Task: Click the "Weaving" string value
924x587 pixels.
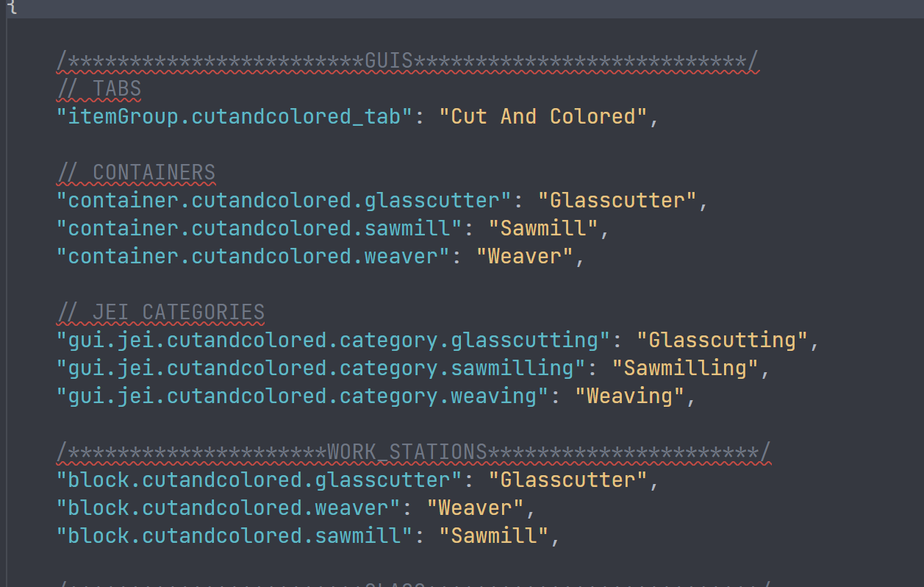Action: (630, 396)
